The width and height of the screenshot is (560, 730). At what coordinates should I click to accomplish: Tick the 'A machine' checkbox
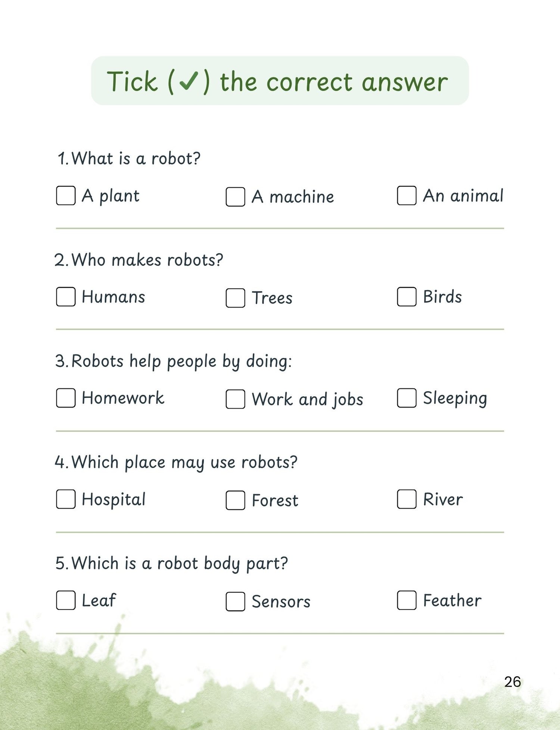click(x=236, y=197)
